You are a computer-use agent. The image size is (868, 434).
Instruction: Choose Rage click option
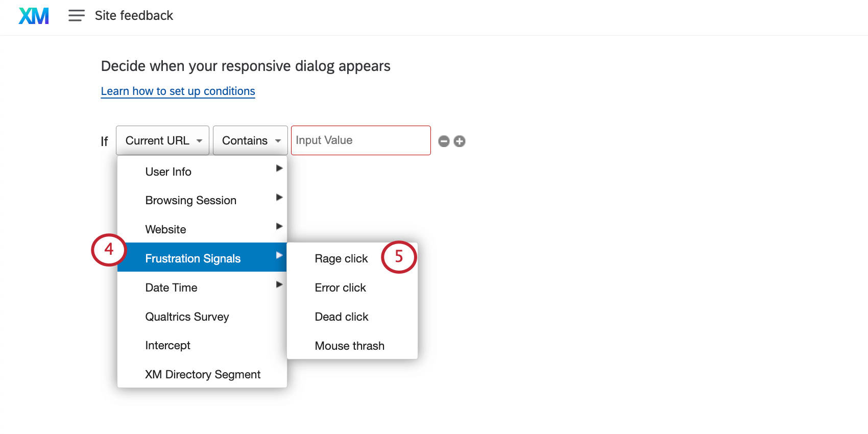coord(341,259)
